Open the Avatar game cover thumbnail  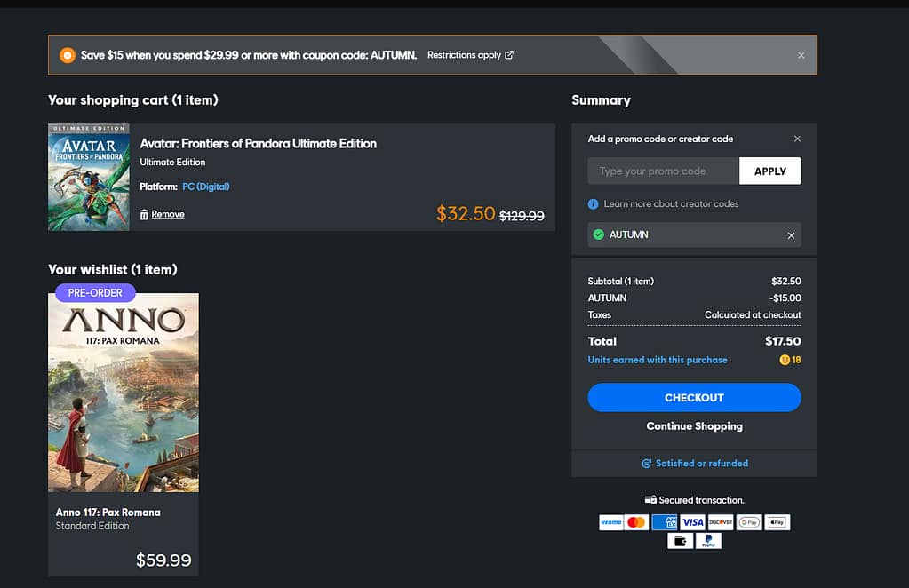click(x=89, y=178)
